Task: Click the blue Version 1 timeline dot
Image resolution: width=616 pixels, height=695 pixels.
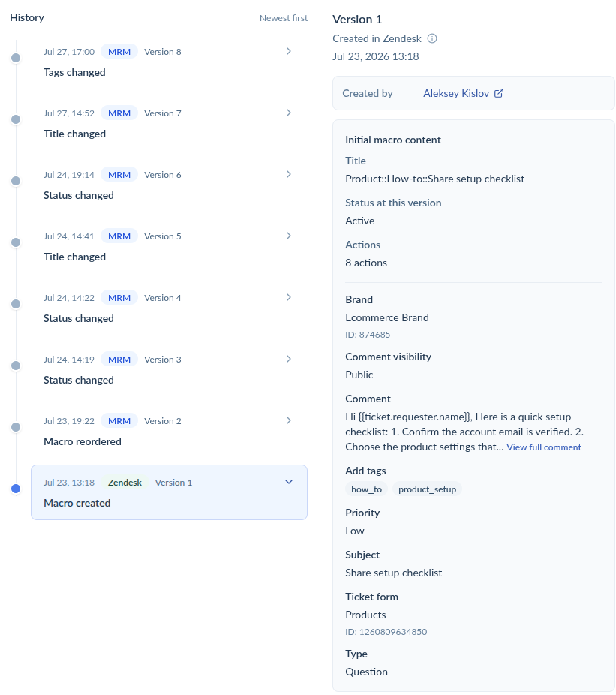Action: [x=16, y=489]
